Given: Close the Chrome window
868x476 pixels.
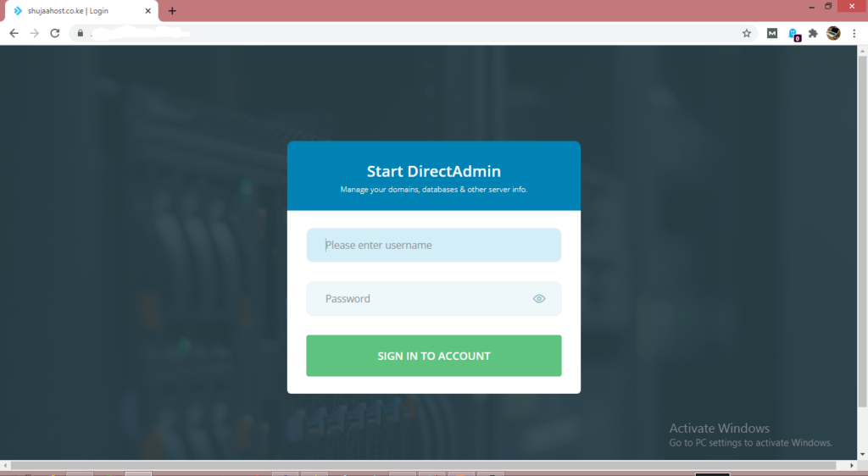Looking at the screenshot, I should (852, 6).
